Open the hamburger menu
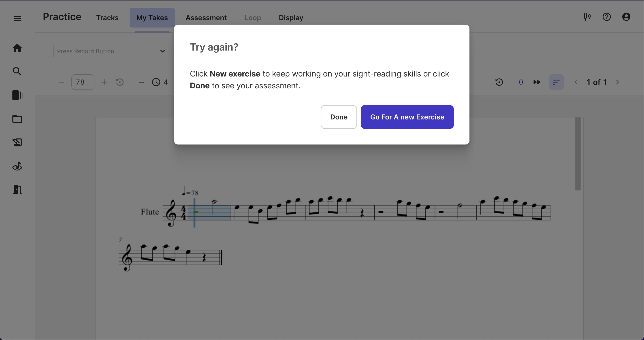The image size is (644, 340). tap(17, 19)
